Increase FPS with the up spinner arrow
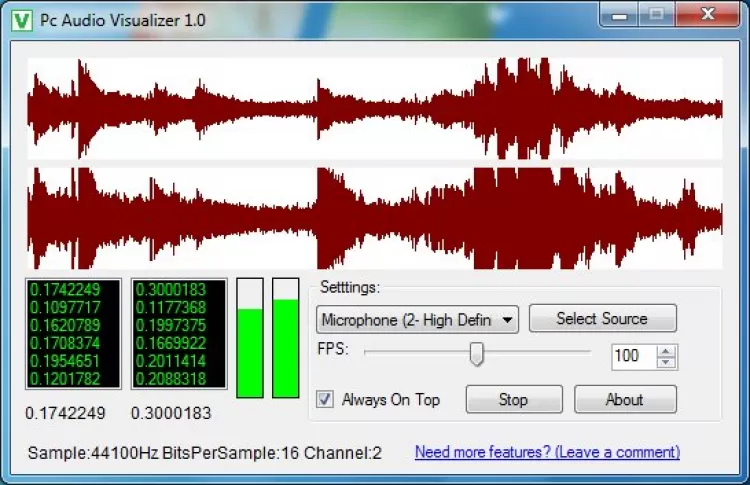 tap(666, 352)
